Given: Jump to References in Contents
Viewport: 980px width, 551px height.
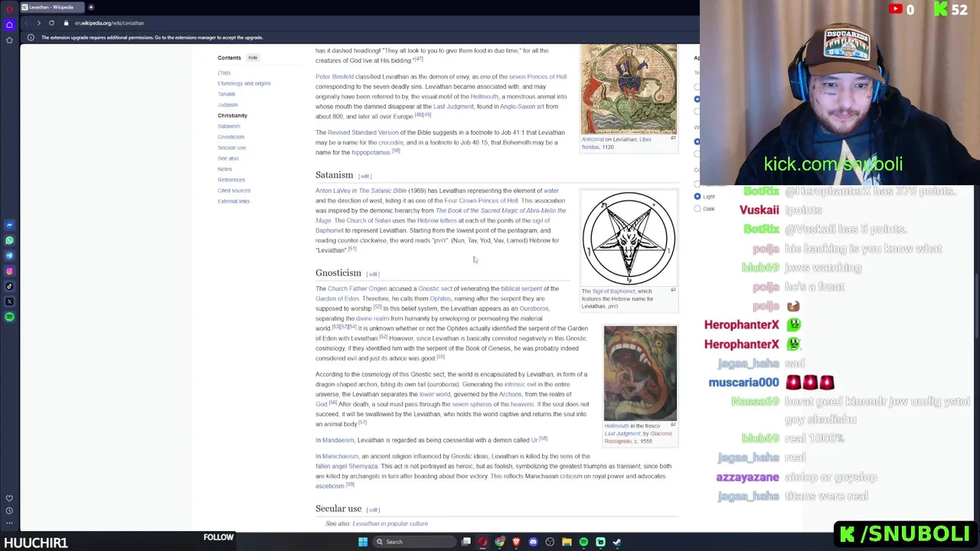Looking at the screenshot, I should [231, 180].
